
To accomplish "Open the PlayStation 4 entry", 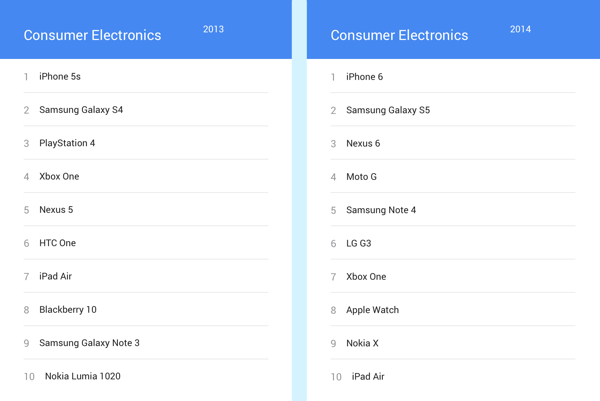I will (x=67, y=143).
